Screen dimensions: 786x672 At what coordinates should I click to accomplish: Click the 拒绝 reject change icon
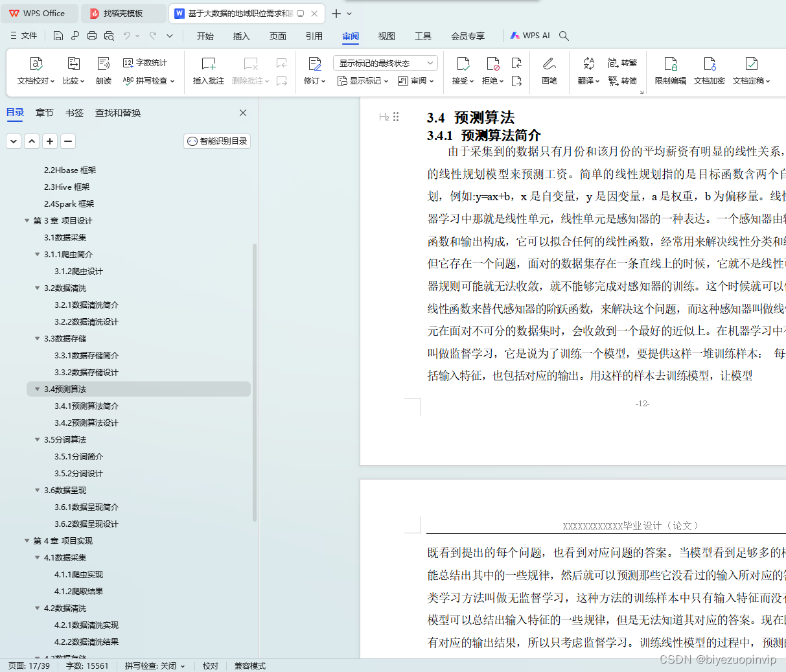click(493, 64)
